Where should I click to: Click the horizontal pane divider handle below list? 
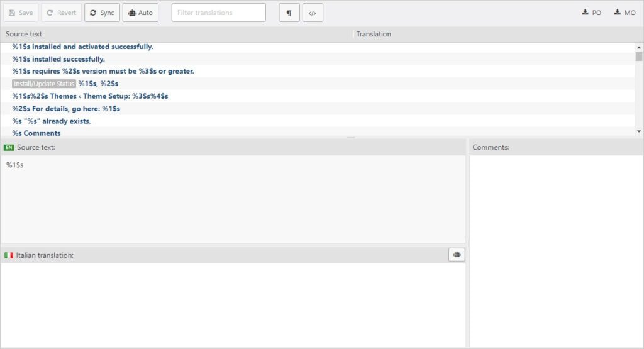pos(351,136)
